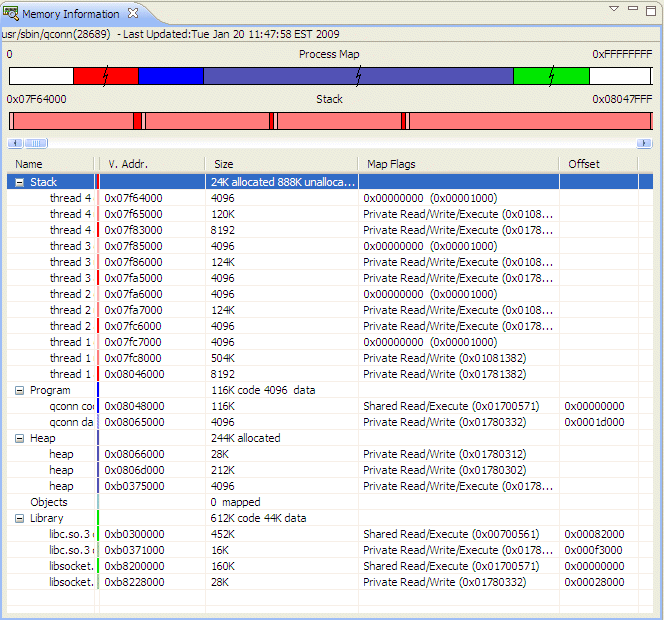This screenshot has width=664, height=620.
Task: Click the scroll left arrow under Stack bar
Action: (13, 143)
